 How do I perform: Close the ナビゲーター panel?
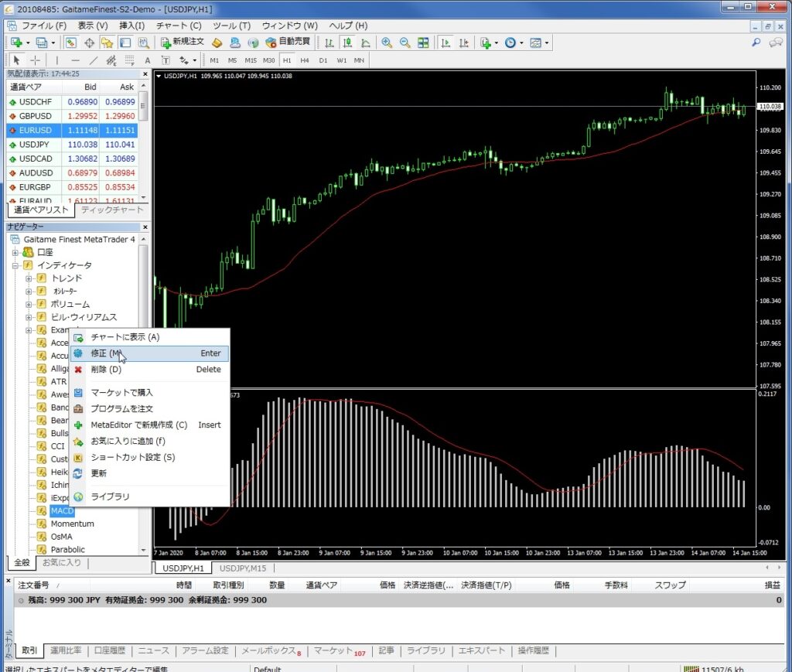coord(145,227)
